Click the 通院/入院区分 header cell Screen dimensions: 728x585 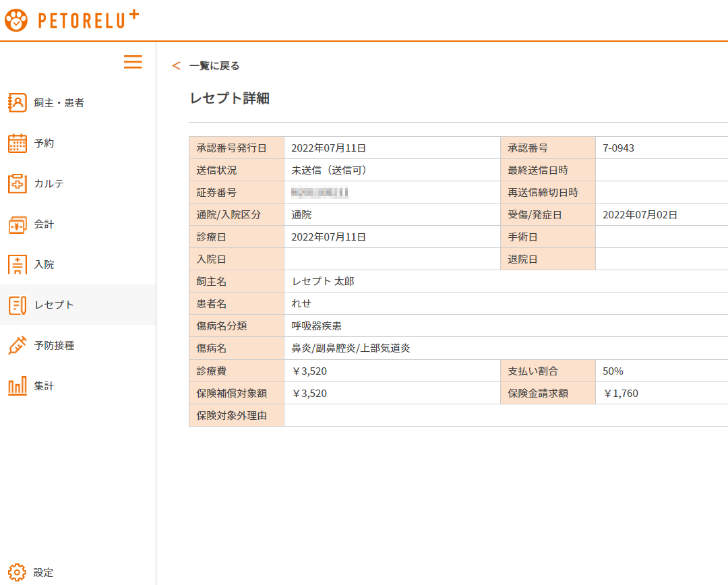point(237,215)
